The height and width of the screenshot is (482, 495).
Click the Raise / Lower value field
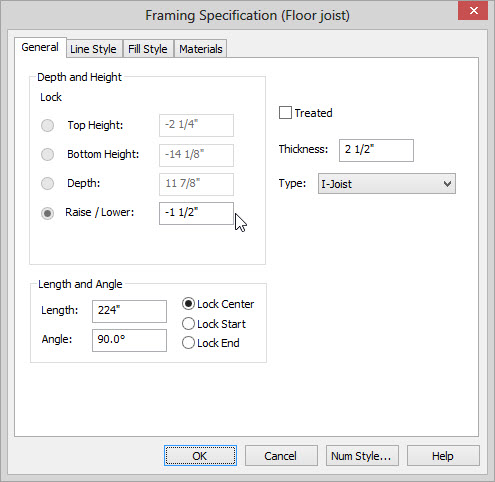(196, 213)
